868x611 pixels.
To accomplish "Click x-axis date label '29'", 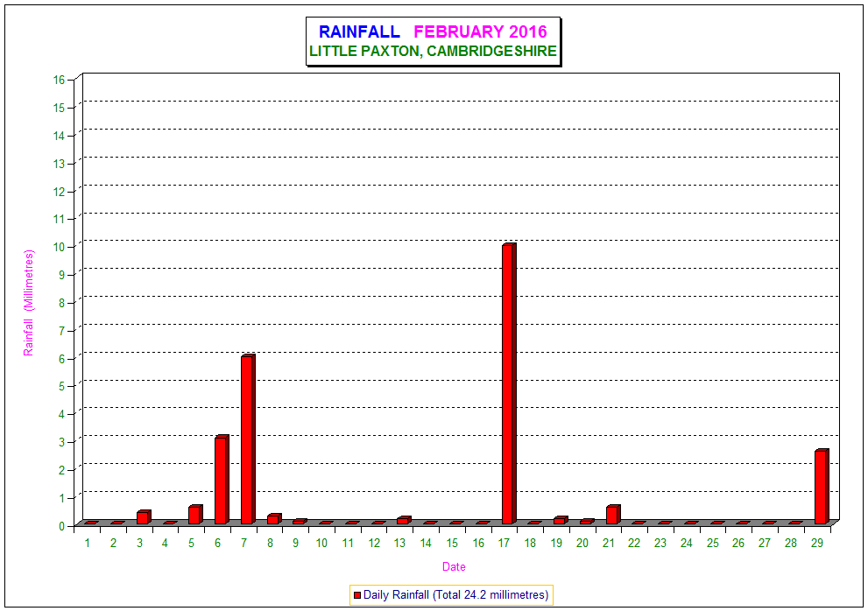I will [817, 543].
